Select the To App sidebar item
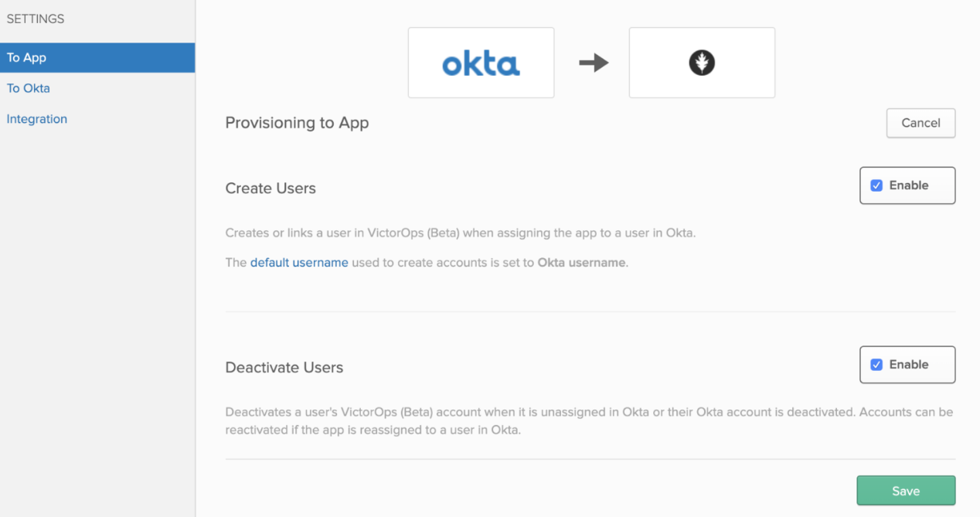This screenshot has width=980, height=517. point(26,57)
